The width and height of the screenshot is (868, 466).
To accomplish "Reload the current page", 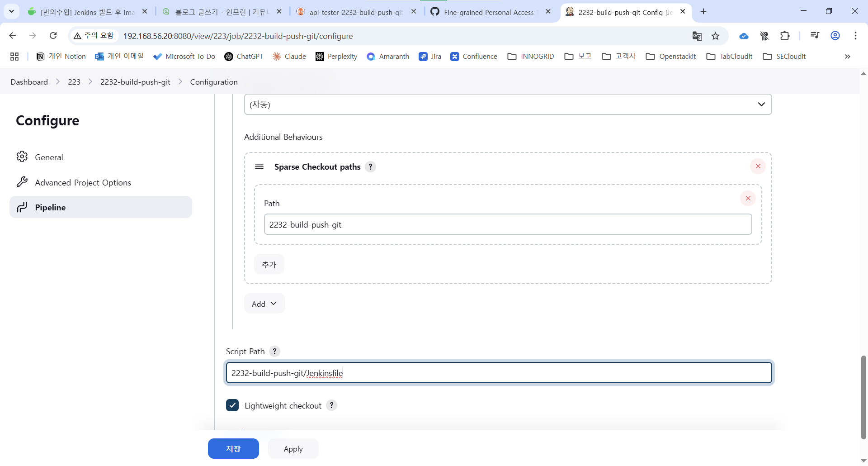I will coord(53,36).
